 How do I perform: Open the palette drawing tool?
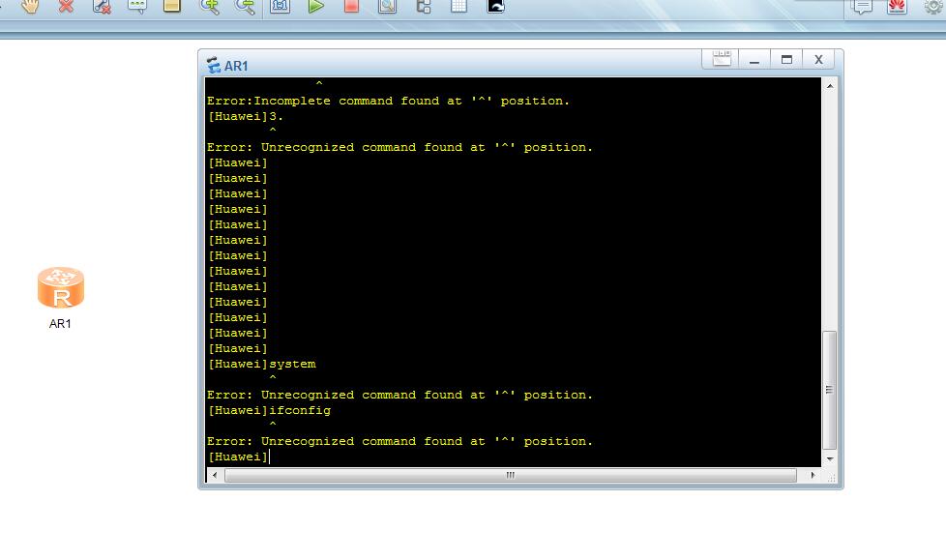pos(172,7)
